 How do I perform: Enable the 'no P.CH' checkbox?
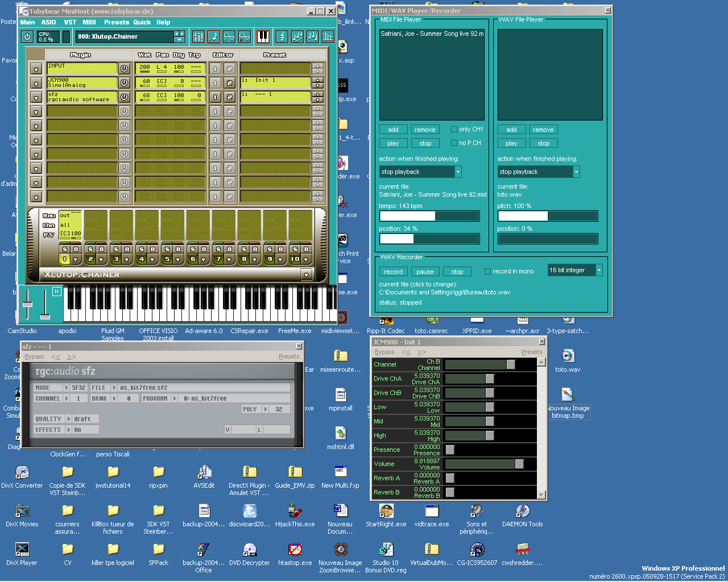pos(454,143)
